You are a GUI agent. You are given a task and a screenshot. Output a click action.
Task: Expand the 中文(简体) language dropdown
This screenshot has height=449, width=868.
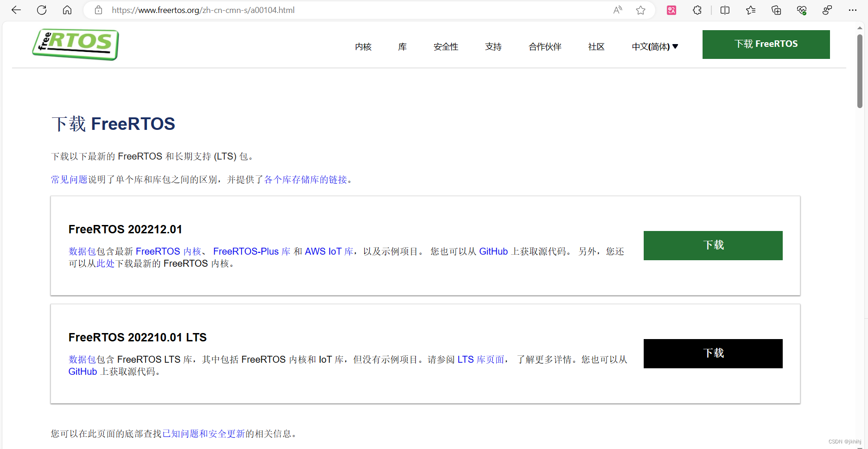654,46
